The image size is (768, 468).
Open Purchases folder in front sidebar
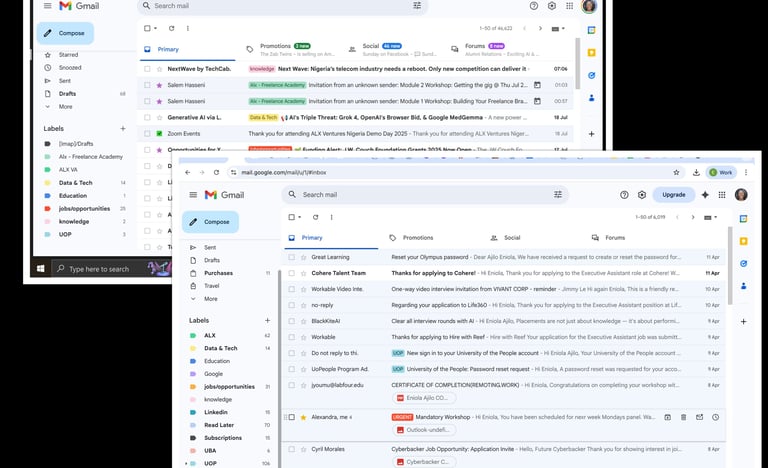point(218,273)
